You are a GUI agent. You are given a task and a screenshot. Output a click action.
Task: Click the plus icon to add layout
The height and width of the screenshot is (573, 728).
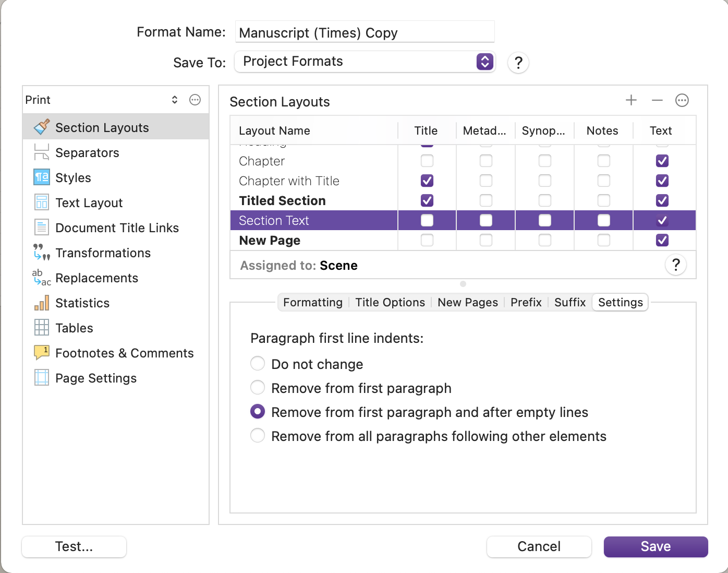click(631, 100)
